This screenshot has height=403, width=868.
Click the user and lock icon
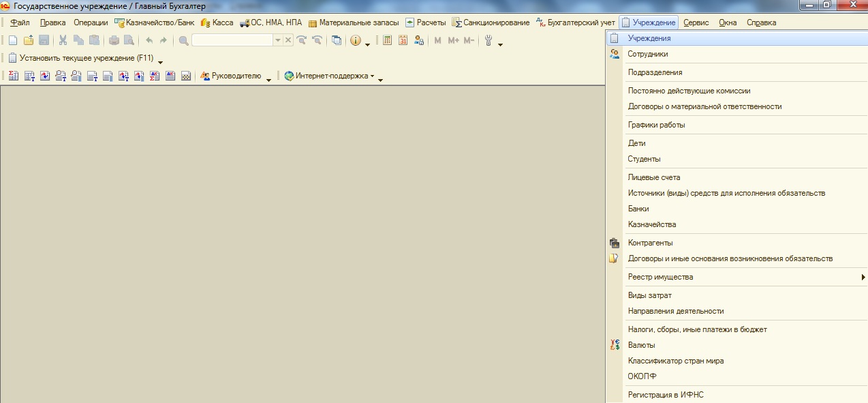[419, 40]
